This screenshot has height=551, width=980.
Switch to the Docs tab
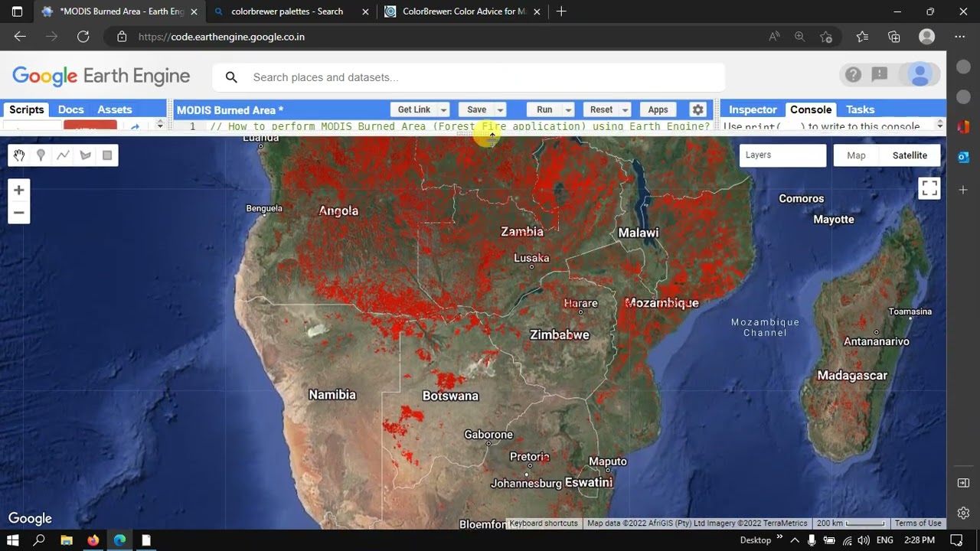click(x=70, y=109)
